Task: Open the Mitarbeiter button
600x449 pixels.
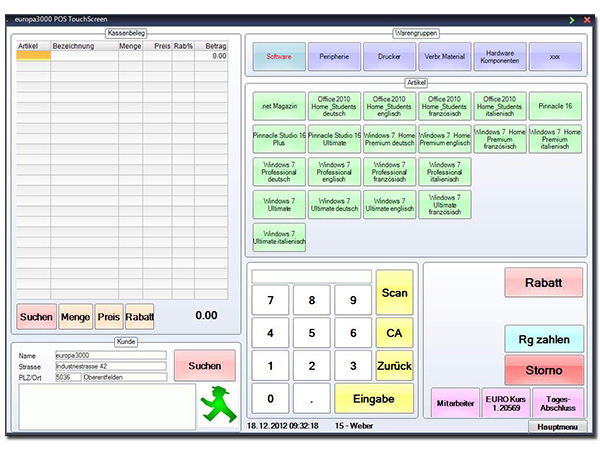Action: pyautogui.click(x=455, y=403)
